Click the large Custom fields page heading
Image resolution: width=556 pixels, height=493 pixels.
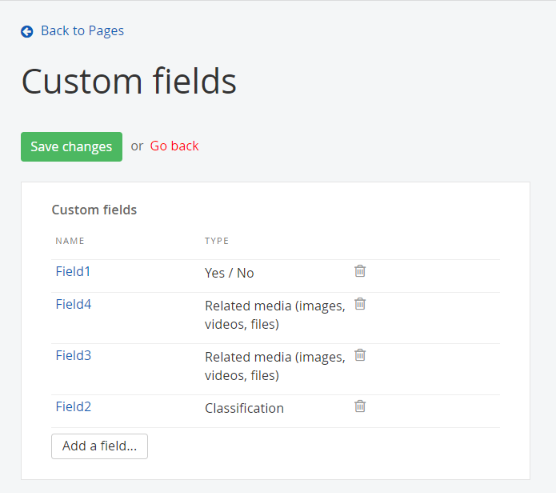tap(129, 82)
